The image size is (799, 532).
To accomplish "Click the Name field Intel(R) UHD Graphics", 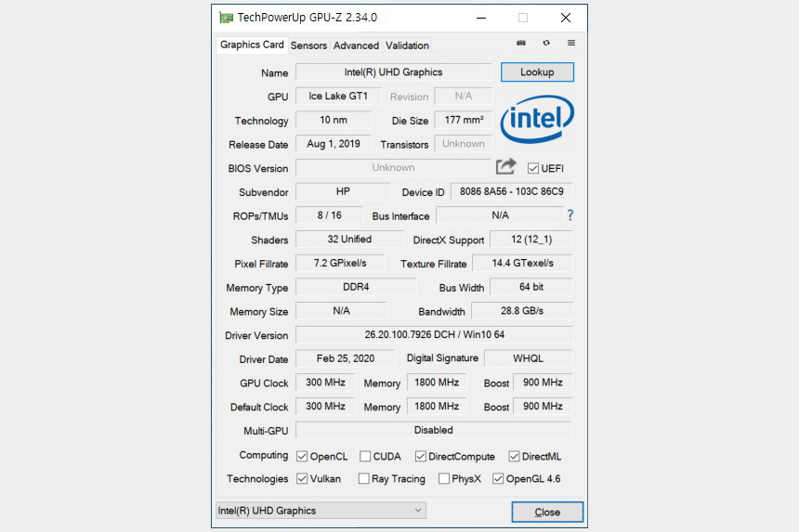I will [x=393, y=72].
